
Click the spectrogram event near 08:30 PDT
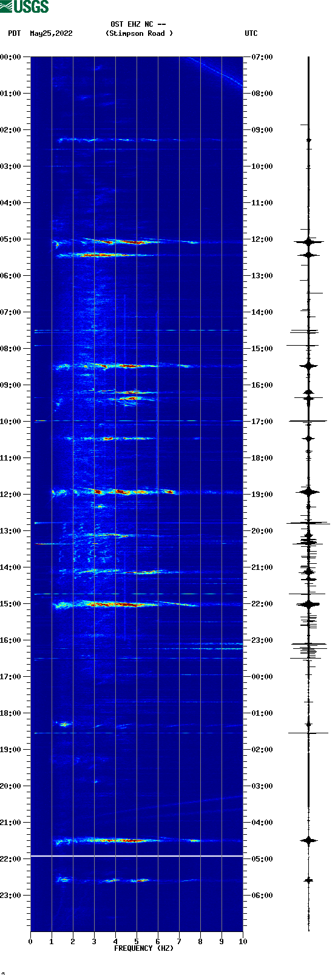124,366
